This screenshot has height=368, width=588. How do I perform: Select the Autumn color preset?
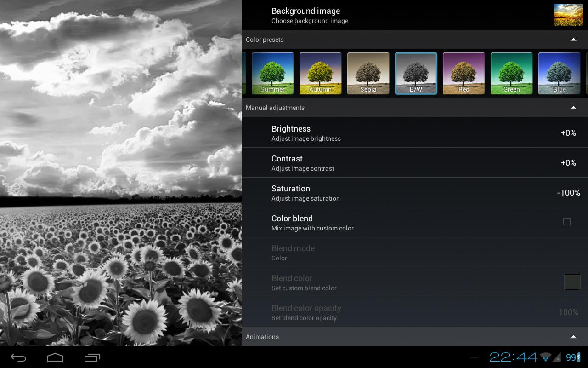point(320,74)
